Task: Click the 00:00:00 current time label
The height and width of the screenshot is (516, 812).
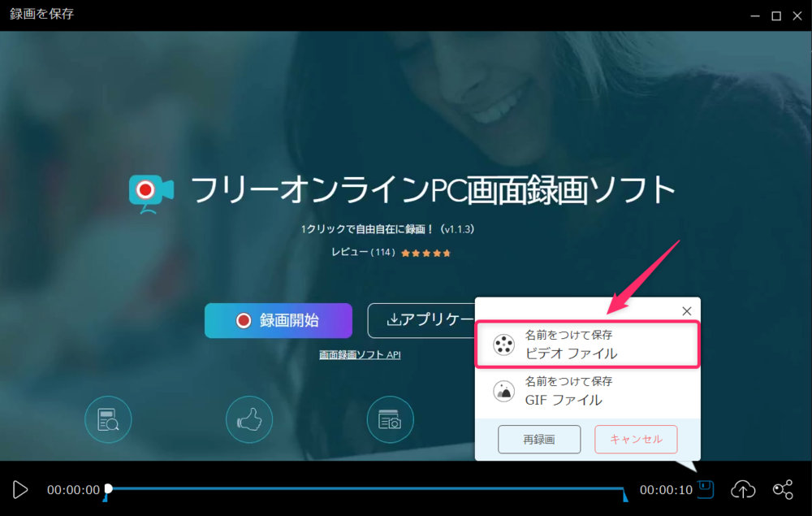Action: click(x=73, y=490)
